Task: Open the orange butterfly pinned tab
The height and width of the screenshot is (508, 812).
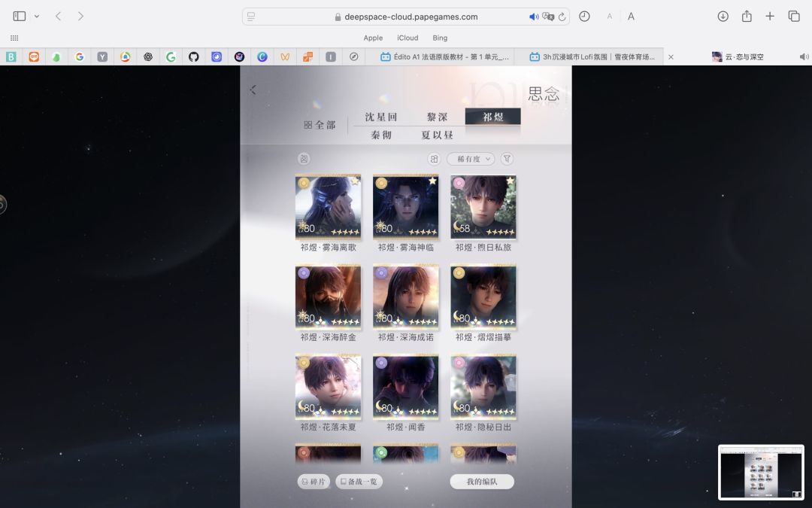Action: (x=285, y=57)
